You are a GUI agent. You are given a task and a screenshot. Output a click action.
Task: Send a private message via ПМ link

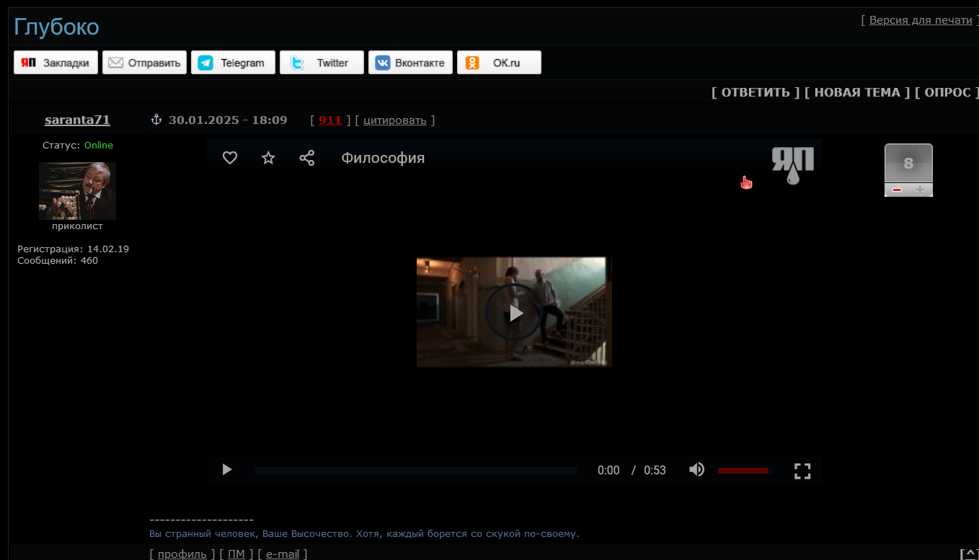tap(236, 554)
